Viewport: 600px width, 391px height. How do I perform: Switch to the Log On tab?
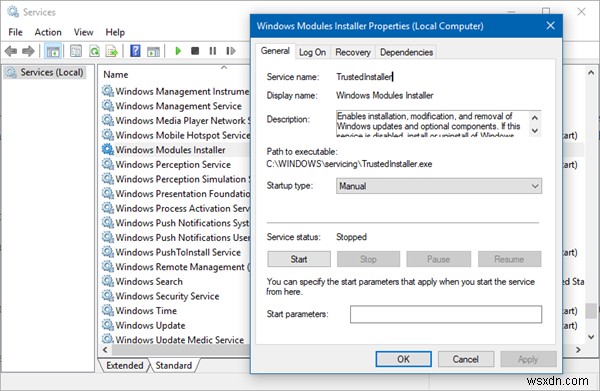point(312,52)
